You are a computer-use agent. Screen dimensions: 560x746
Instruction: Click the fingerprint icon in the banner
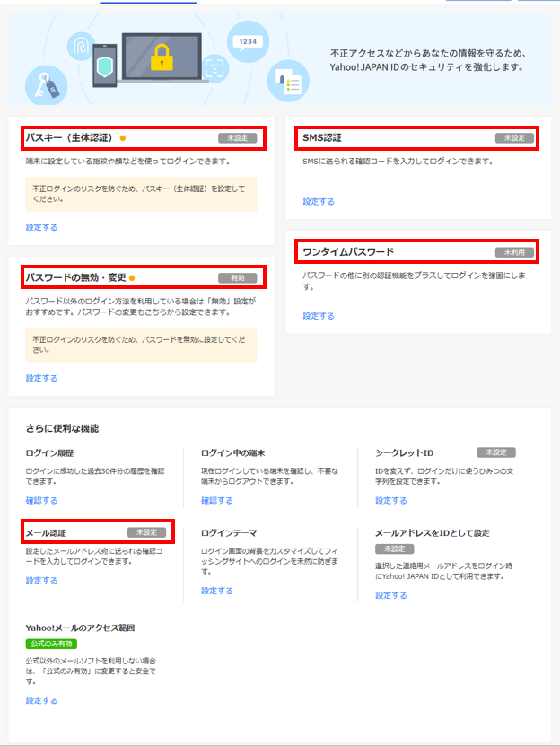(81, 46)
